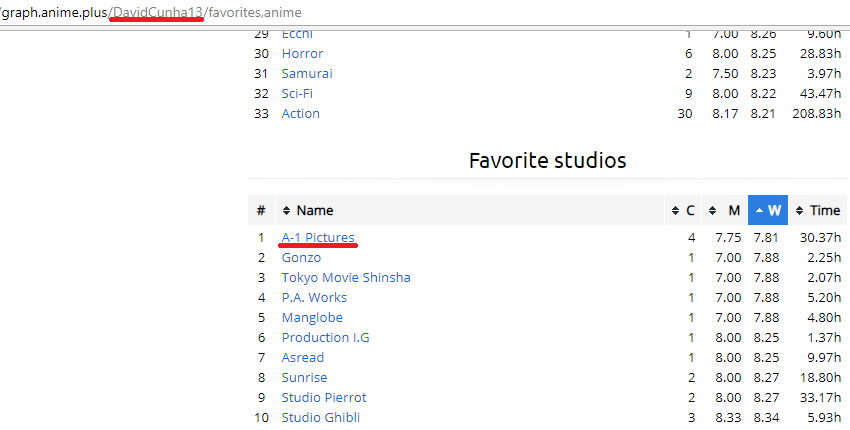Open the Samurai genre link
This screenshot has height=430, width=850.
[x=307, y=73]
